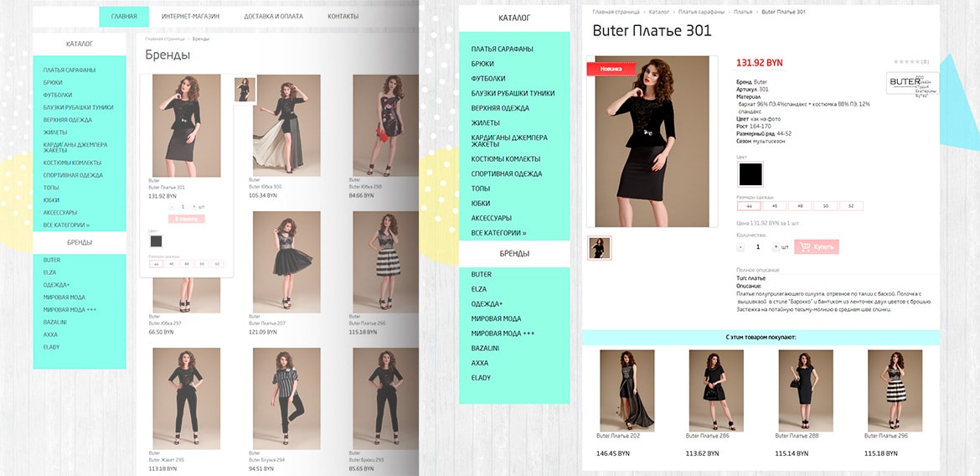Viewport: 980px width, 476px height.
Task: Switch to the Доставка и оплата tab
Action: point(274,17)
